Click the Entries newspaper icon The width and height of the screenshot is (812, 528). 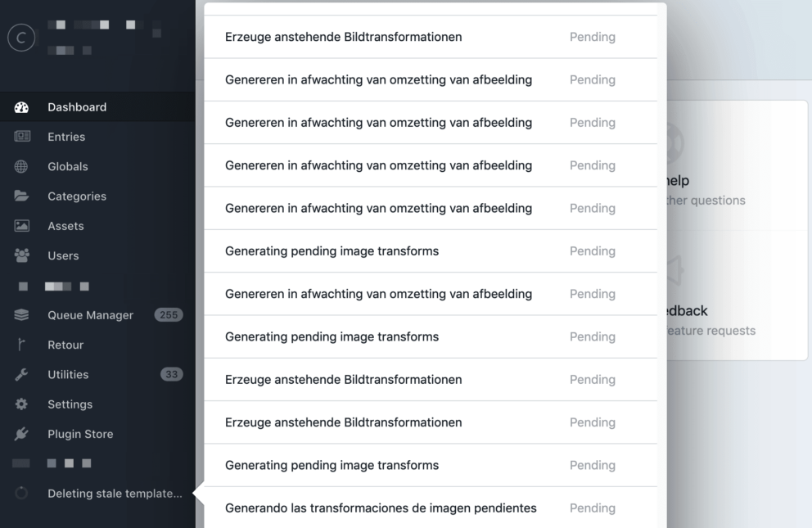(22, 137)
